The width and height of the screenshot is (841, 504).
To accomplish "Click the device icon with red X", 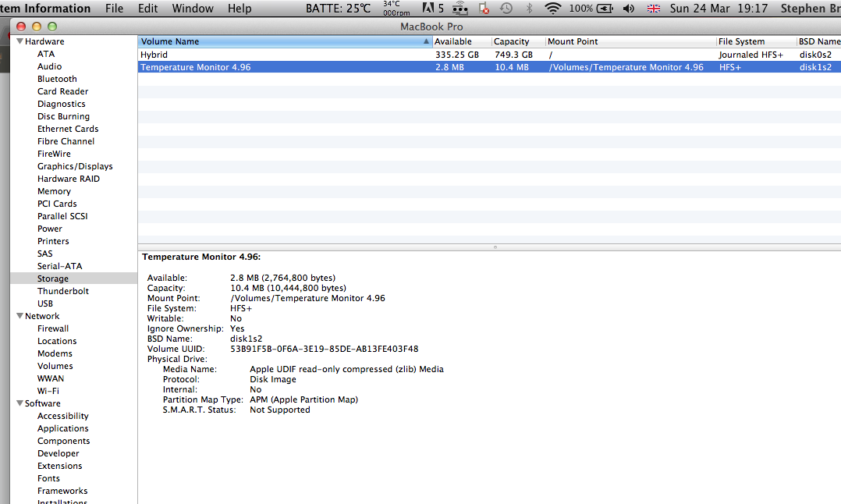I will pos(484,8).
